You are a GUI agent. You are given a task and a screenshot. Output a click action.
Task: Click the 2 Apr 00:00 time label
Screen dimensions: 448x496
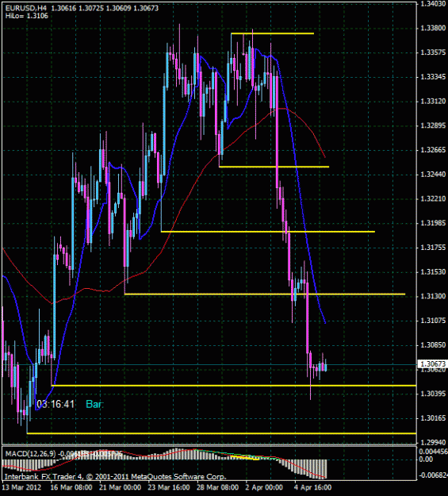pos(265,487)
